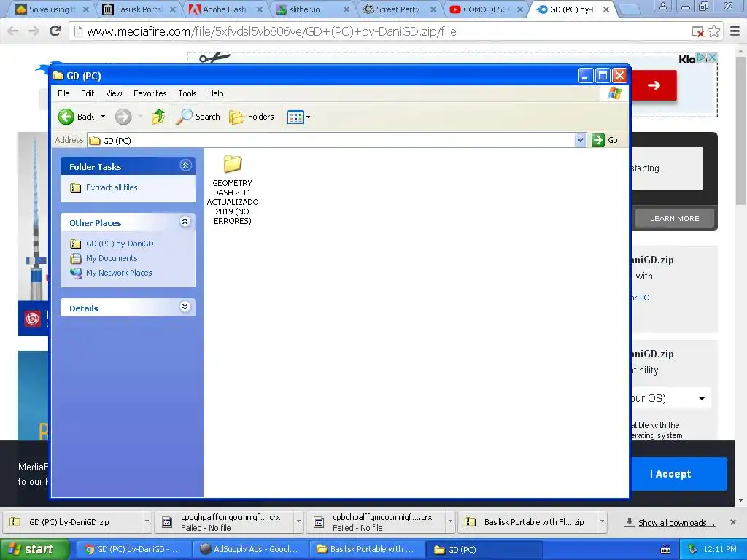Open GD (PC) by-DaniGD.zip download options arrow
This screenshot has height=560, width=747.
click(x=147, y=522)
